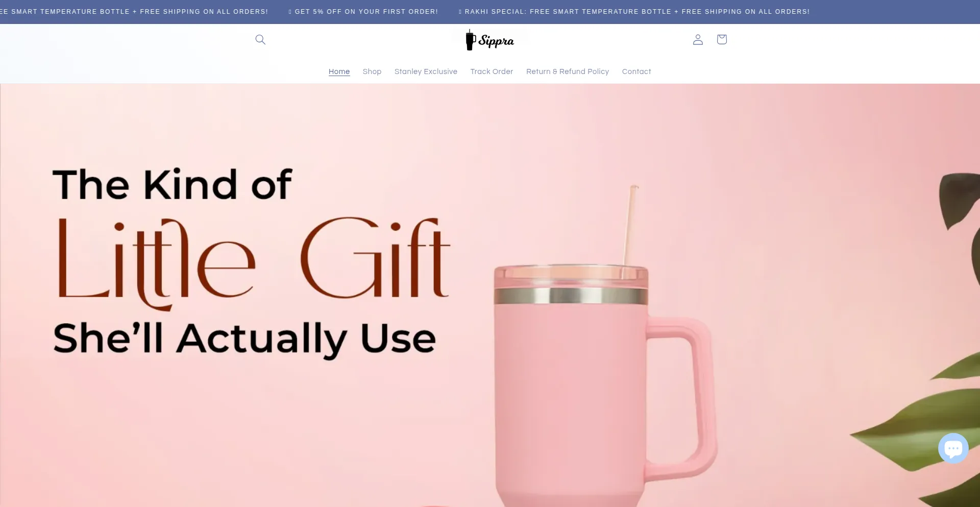The image size is (980, 507).
Task: Click 'The Kind of' banner text
Action: point(173,184)
